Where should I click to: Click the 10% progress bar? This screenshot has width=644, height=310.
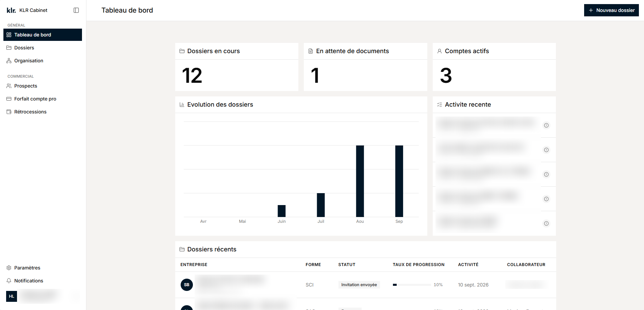[412, 285]
